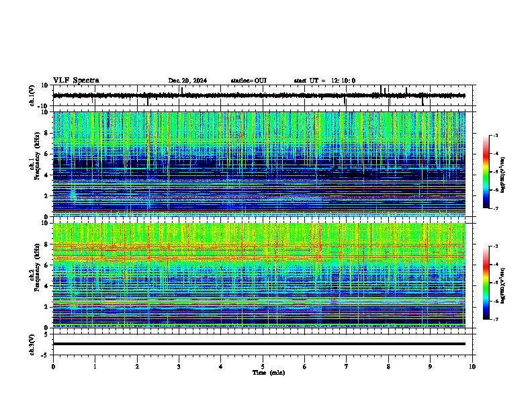
Task: Click the "station=OUJ" label
Action: pyautogui.click(x=249, y=81)
